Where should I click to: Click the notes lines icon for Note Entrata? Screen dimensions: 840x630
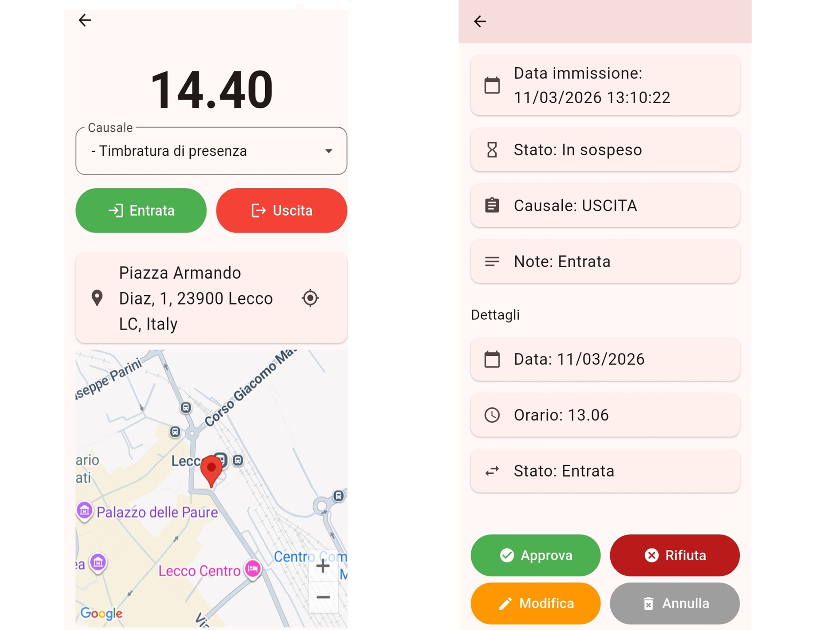tap(492, 261)
